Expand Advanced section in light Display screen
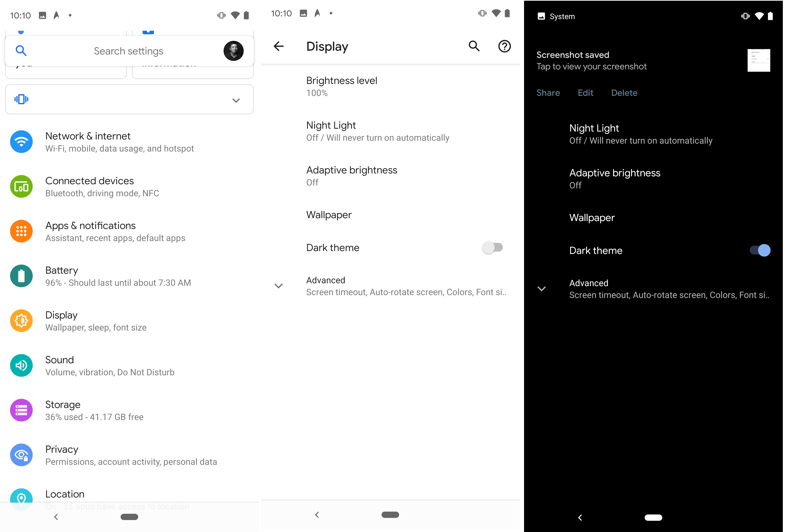 (278, 286)
